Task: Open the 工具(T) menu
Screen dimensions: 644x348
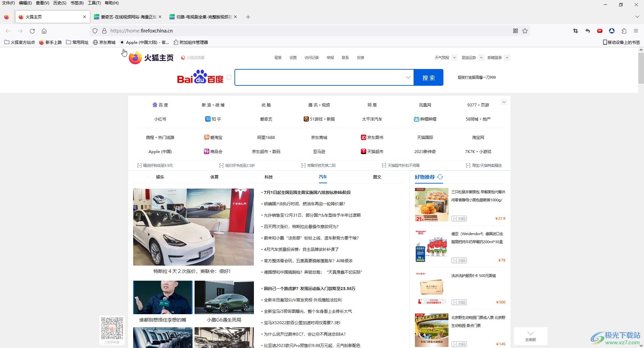Action: click(94, 3)
